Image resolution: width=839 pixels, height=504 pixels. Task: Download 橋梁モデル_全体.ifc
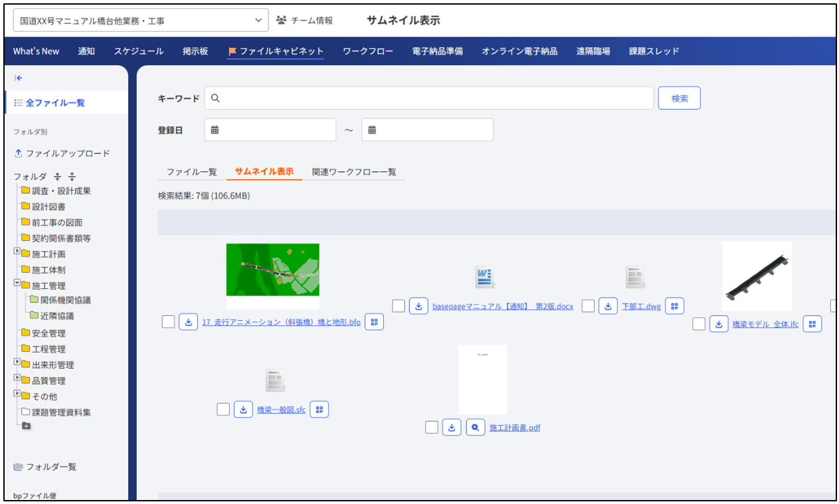[719, 324]
